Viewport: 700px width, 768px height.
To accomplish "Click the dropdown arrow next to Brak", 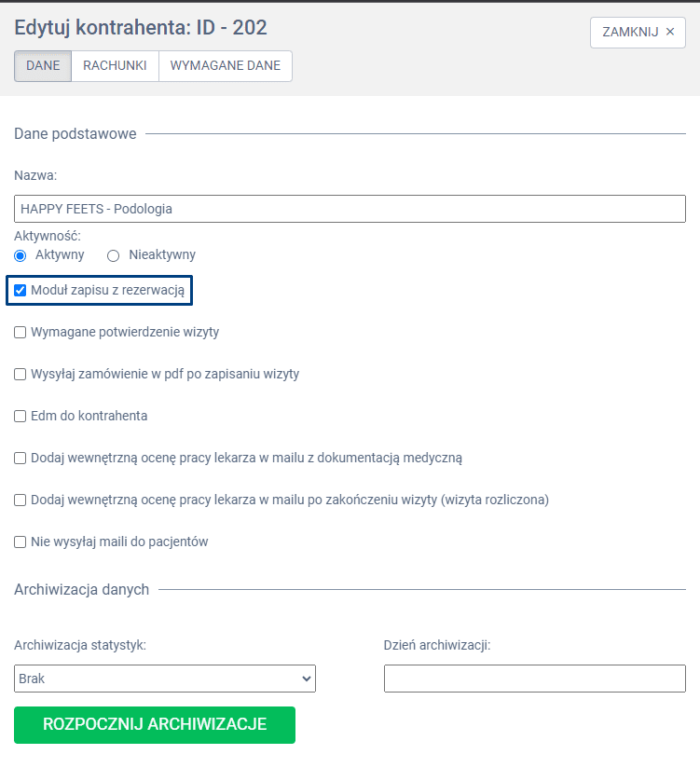I will coord(307,679).
